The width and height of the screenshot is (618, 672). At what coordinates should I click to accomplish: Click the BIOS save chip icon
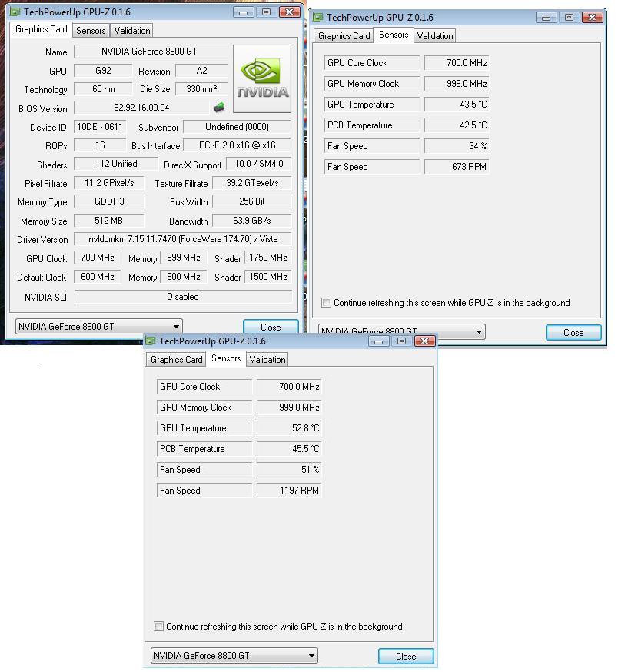tap(219, 107)
